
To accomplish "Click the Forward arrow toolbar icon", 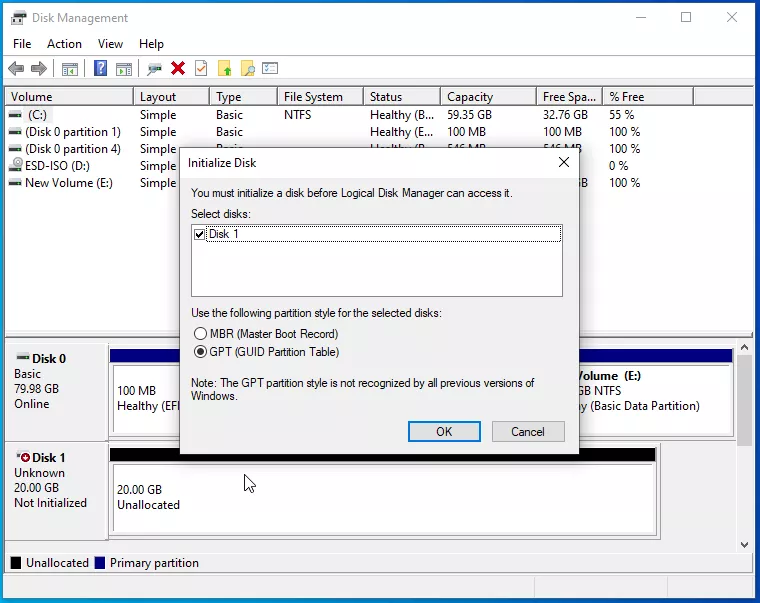I will [x=39, y=69].
